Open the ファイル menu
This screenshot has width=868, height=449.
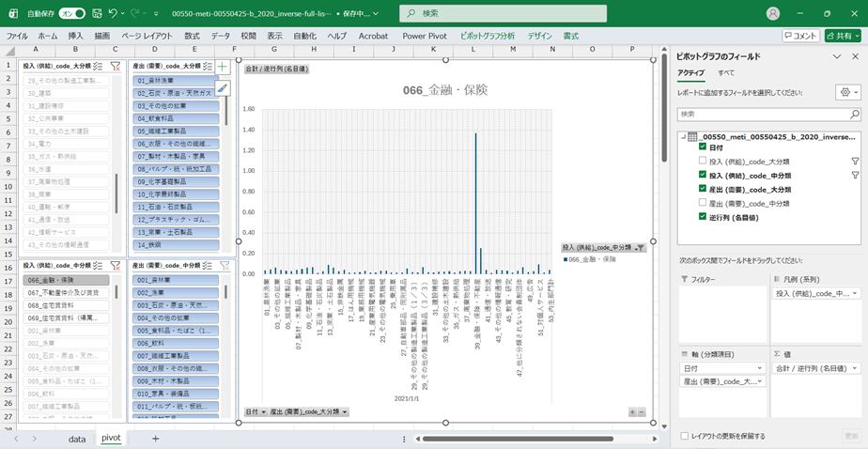(17, 36)
